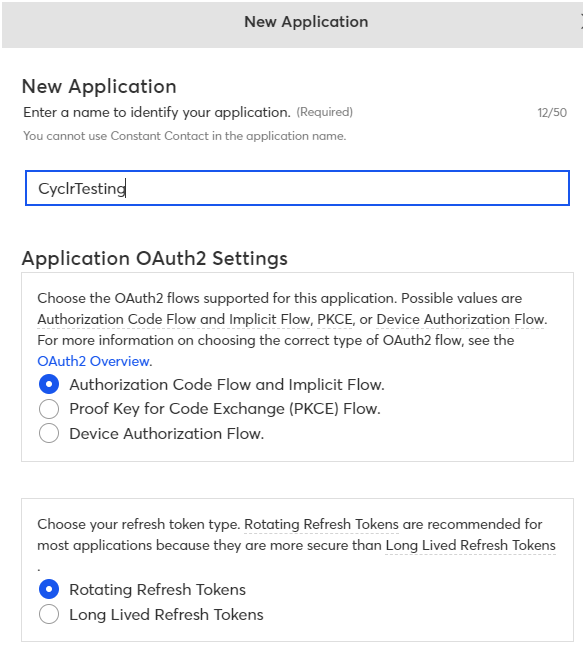Click the 'Long Lived Refresh Tokens' option label text

coord(166,615)
